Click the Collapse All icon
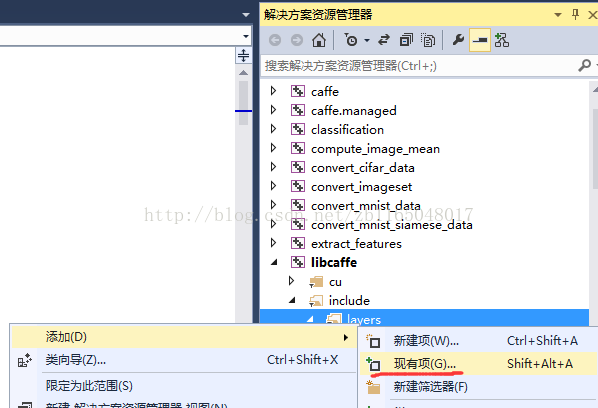 [406, 40]
